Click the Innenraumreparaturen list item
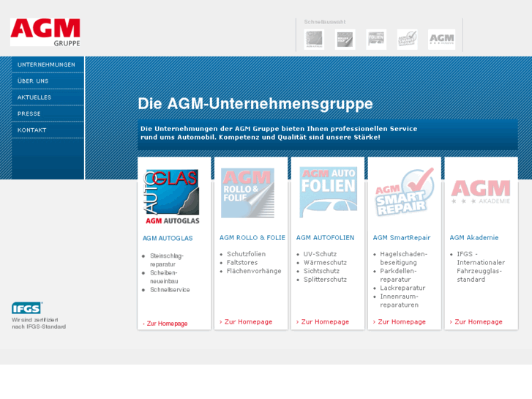 click(399, 300)
